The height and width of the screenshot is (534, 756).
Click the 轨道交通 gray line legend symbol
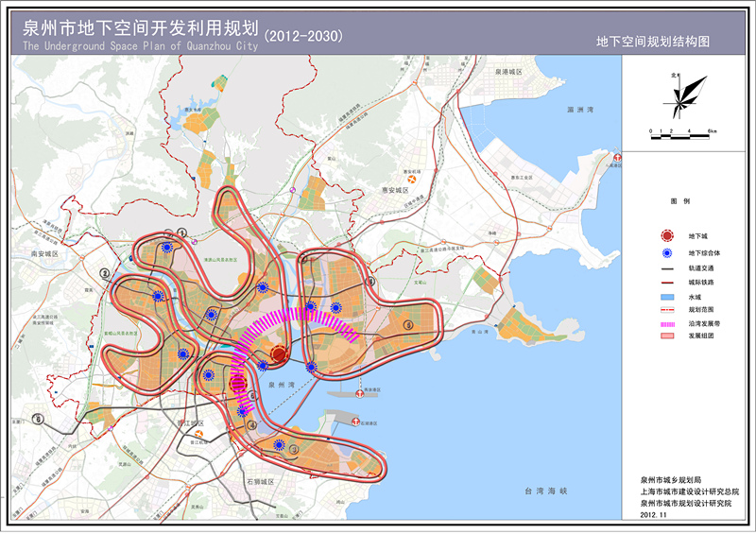(x=666, y=267)
